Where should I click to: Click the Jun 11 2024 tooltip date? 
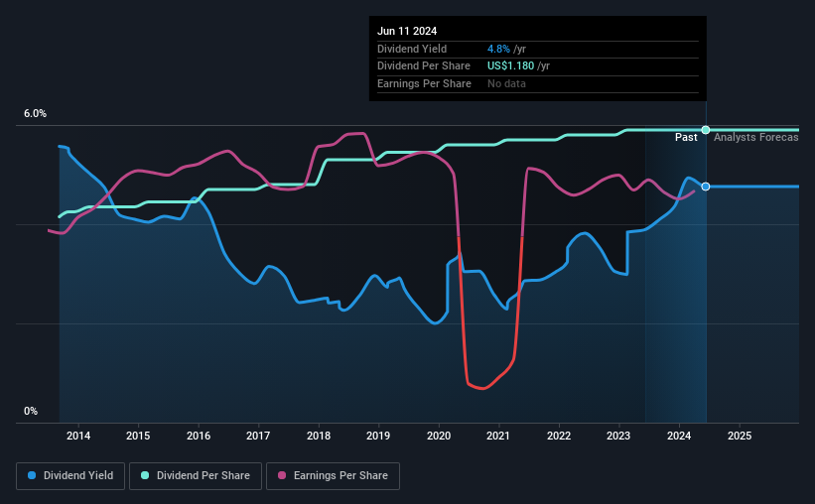point(407,31)
